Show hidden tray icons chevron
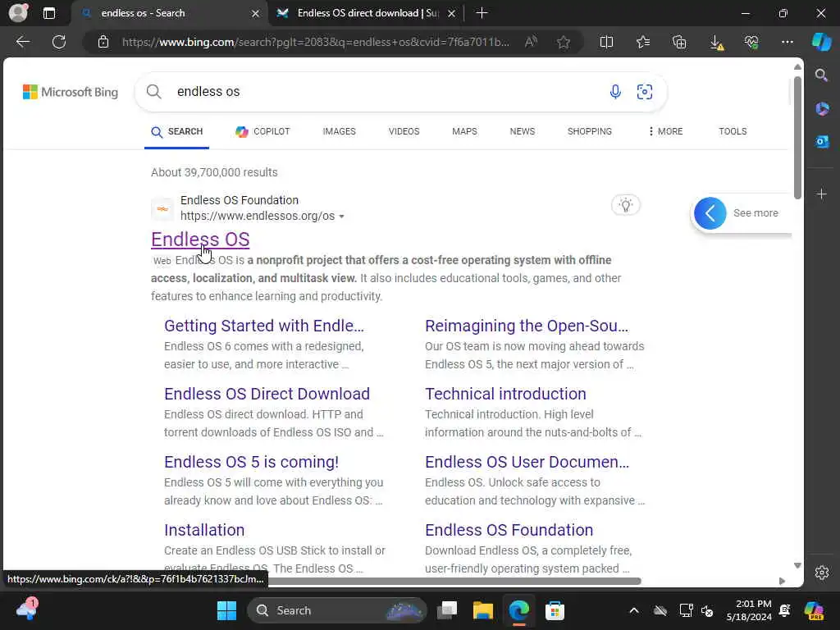Image resolution: width=840 pixels, height=630 pixels. coord(634,610)
